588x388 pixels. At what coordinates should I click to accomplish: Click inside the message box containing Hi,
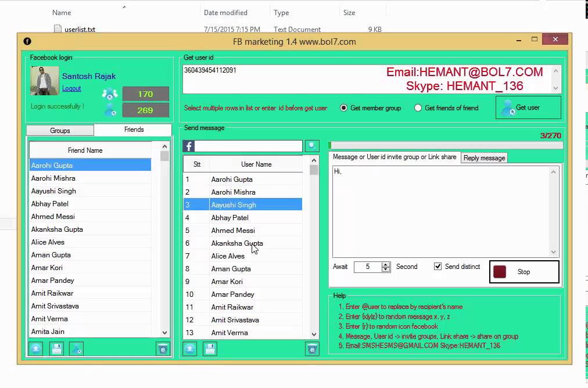click(441, 212)
